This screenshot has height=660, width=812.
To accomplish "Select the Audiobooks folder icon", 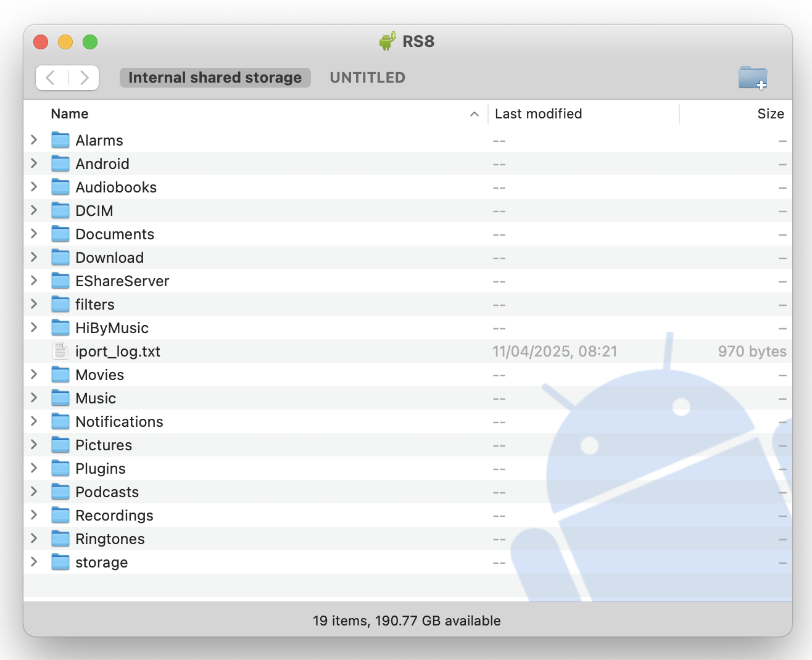I will coord(60,188).
